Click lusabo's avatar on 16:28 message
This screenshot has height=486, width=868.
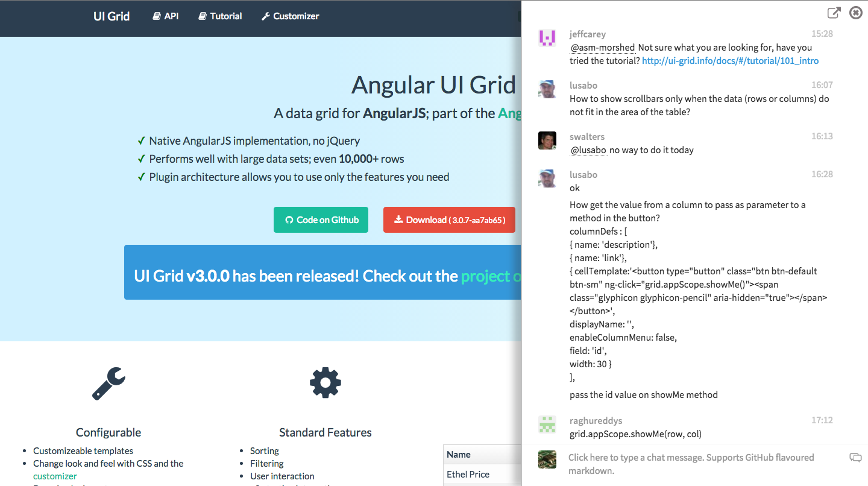[x=547, y=178]
